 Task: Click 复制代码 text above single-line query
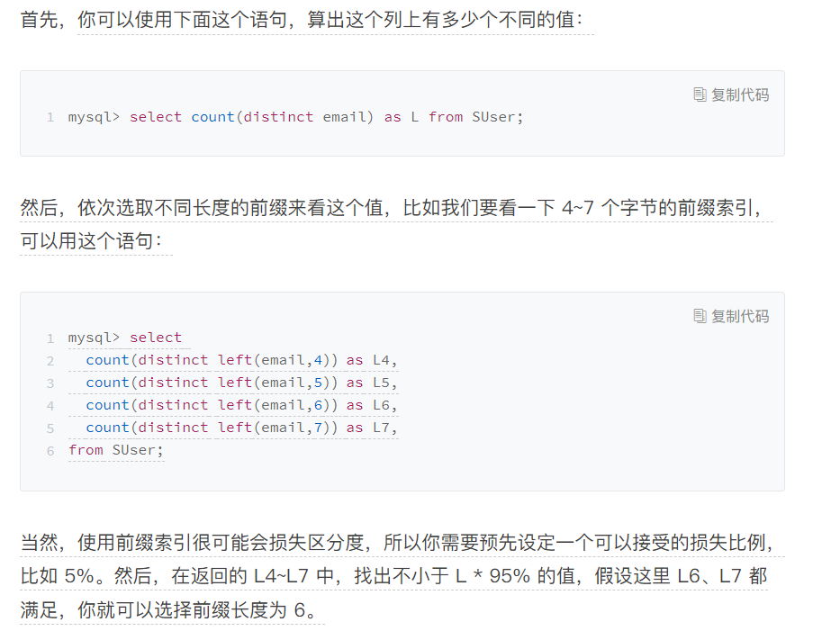point(740,95)
